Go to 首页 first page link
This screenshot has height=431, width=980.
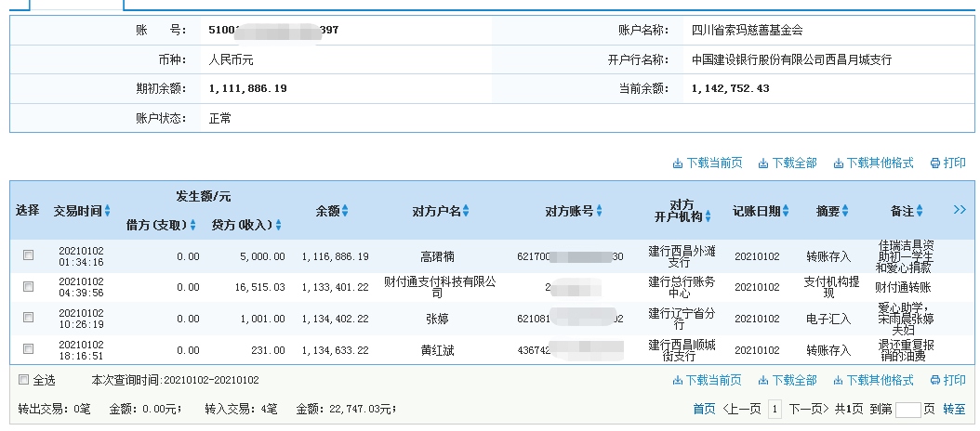point(704,409)
